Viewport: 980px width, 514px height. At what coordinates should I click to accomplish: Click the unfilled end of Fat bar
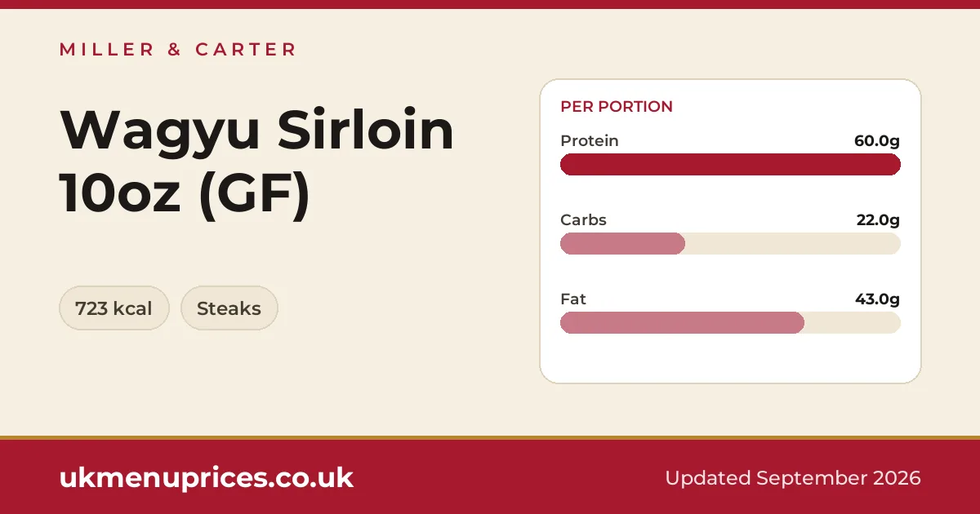coord(852,322)
